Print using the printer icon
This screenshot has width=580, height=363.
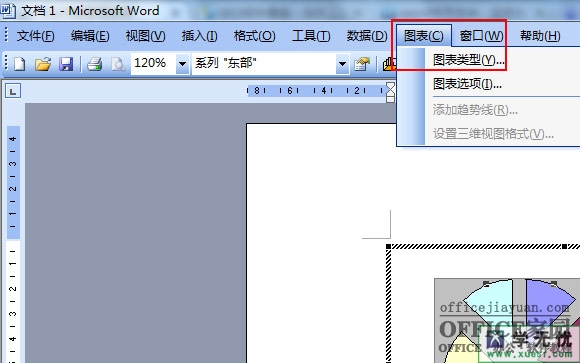click(x=95, y=64)
